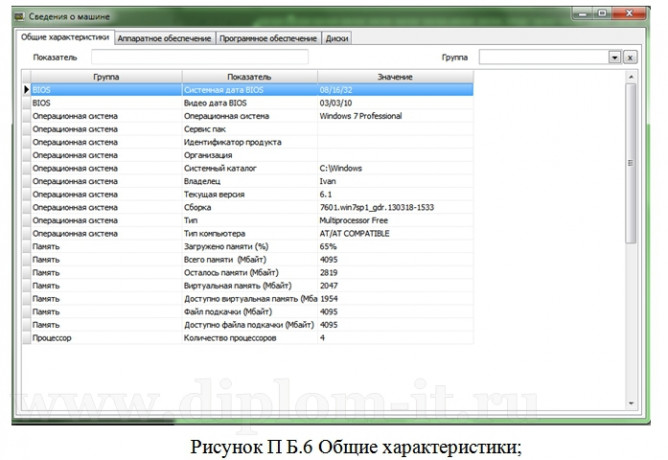Select the Количество процессоров cell
668x460 pixels.
(x=250, y=338)
